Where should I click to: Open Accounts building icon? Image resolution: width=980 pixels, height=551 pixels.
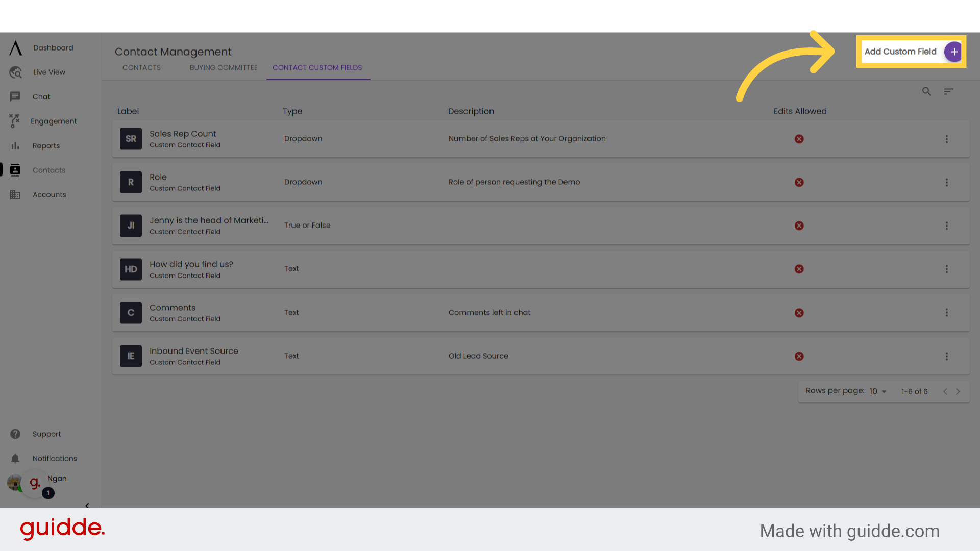[15, 195]
